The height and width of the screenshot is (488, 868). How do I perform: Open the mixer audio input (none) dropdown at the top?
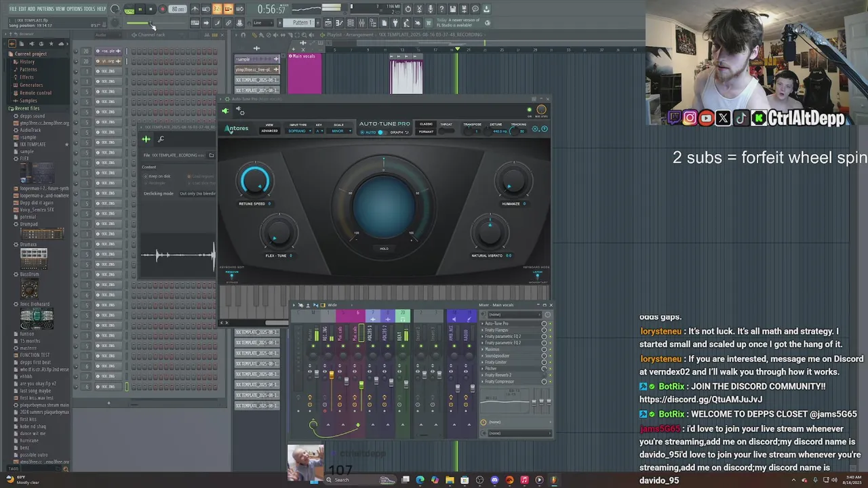(x=514, y=314)
